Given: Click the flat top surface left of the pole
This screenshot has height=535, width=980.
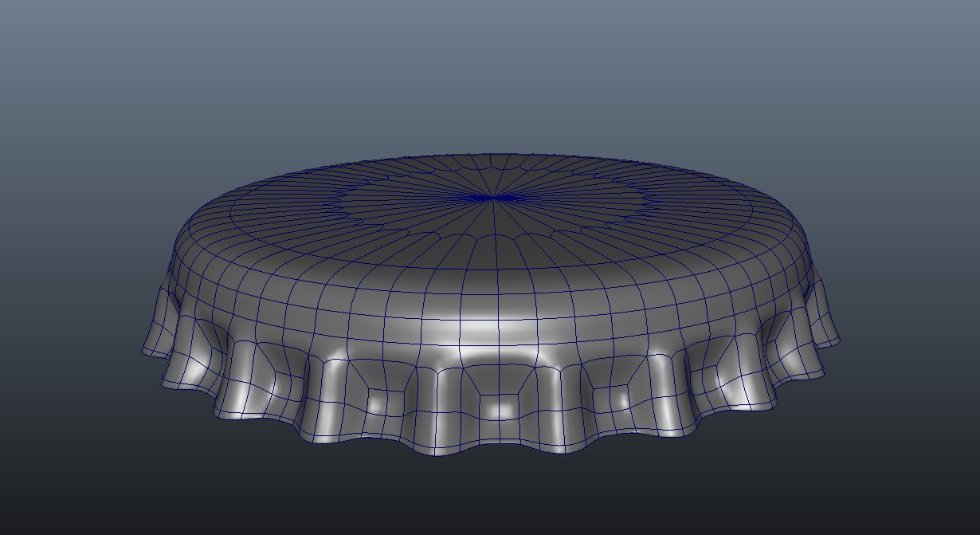Looking at the screenshot, I should tap(382, 199).
